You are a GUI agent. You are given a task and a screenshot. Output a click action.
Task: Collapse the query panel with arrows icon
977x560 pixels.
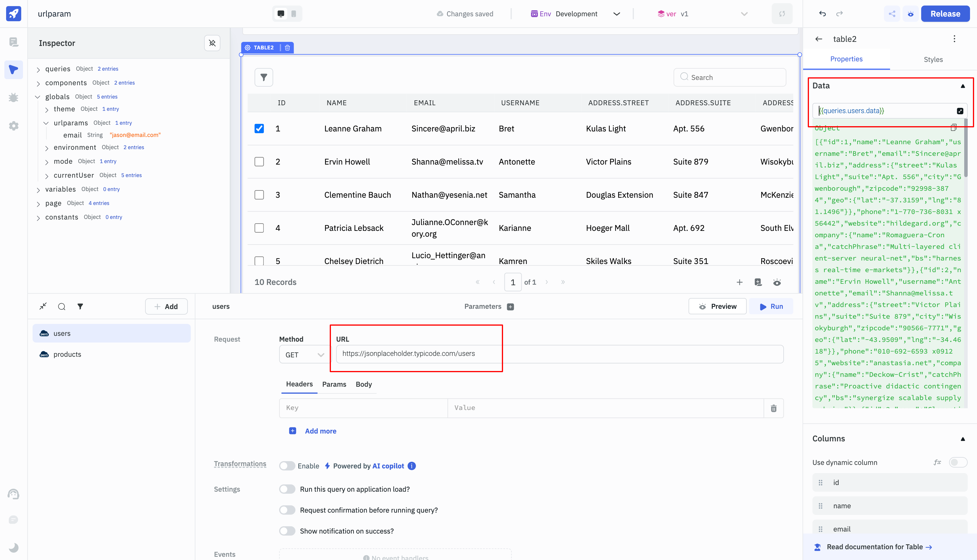tap(43, 306)
